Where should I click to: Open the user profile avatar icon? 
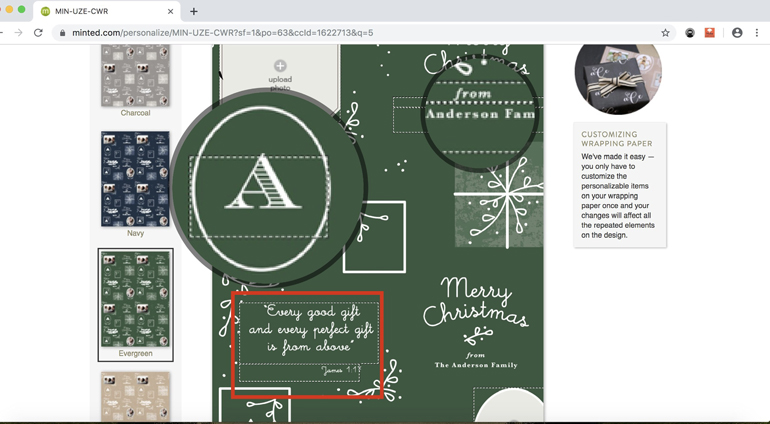[737, 33]
